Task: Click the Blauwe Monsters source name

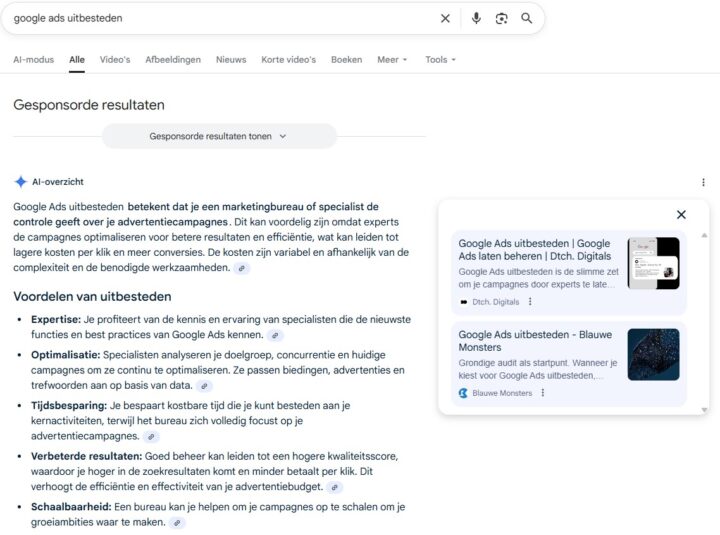Action: point(502,393)
